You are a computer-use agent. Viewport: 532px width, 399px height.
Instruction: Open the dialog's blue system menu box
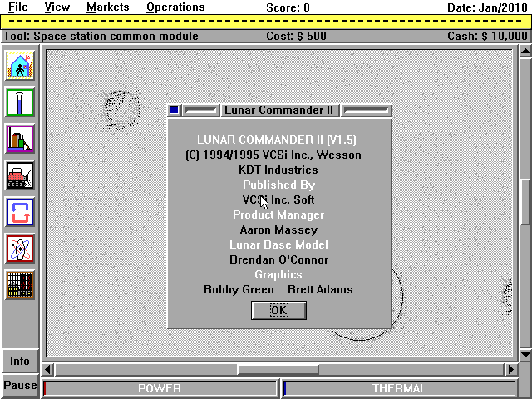tap(174, 111)
